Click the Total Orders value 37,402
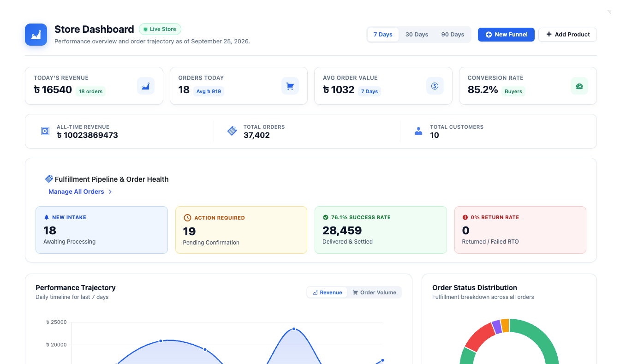 click(256, 135)
